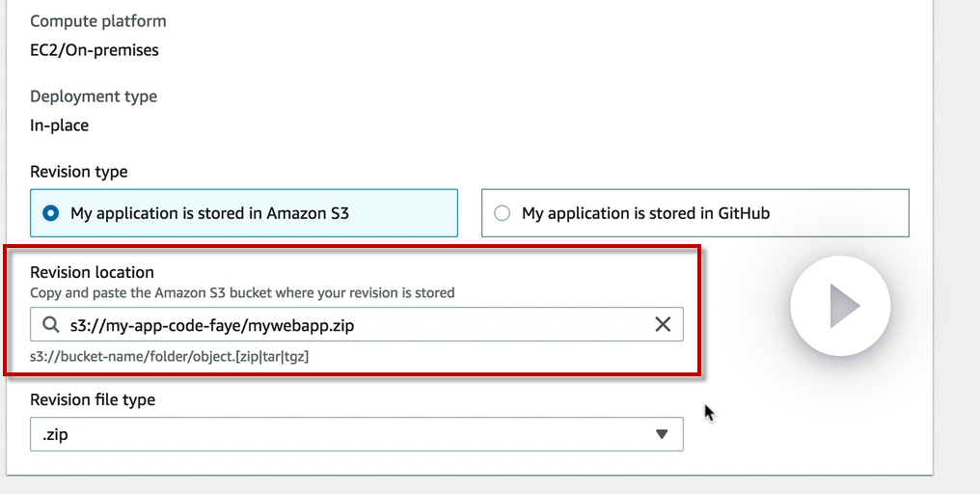Click the magnifier icon in Revision location
Image resolution: width=980 pixels, height=494 pixels.
(50, 325)
